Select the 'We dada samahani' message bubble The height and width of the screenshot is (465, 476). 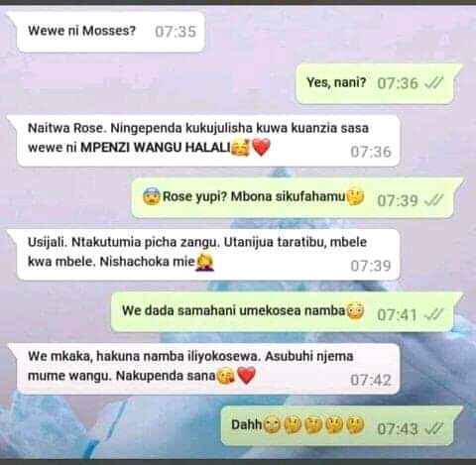(x=284, y=311)
